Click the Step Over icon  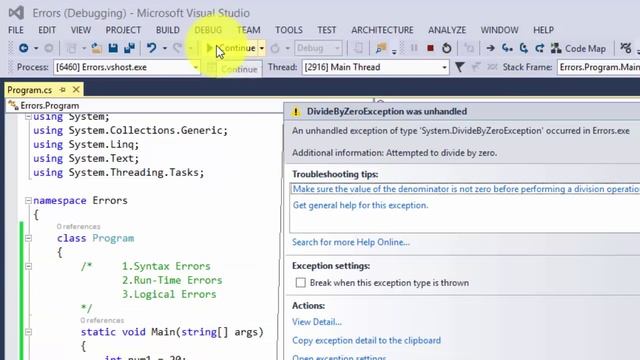[x=524, y=48]
